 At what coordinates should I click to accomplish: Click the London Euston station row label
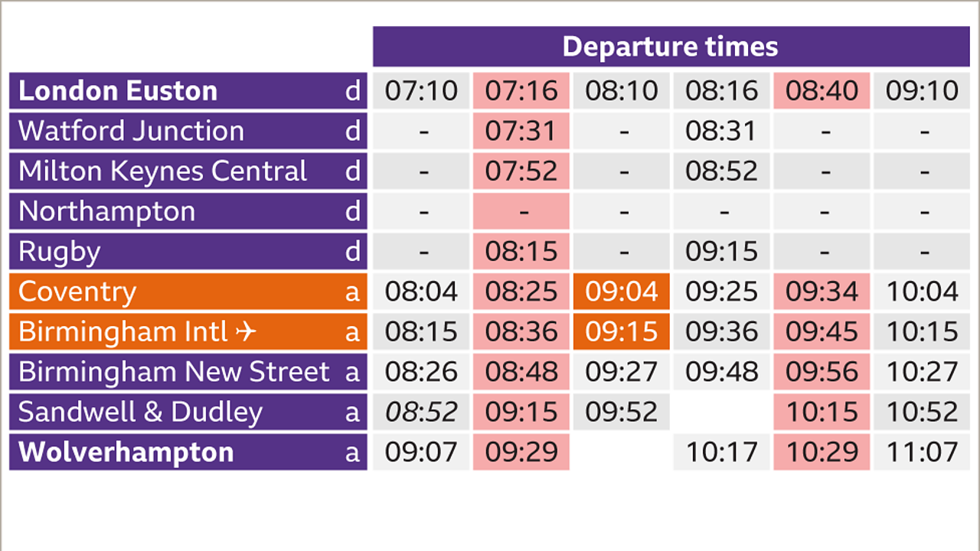tap(118, 91)
